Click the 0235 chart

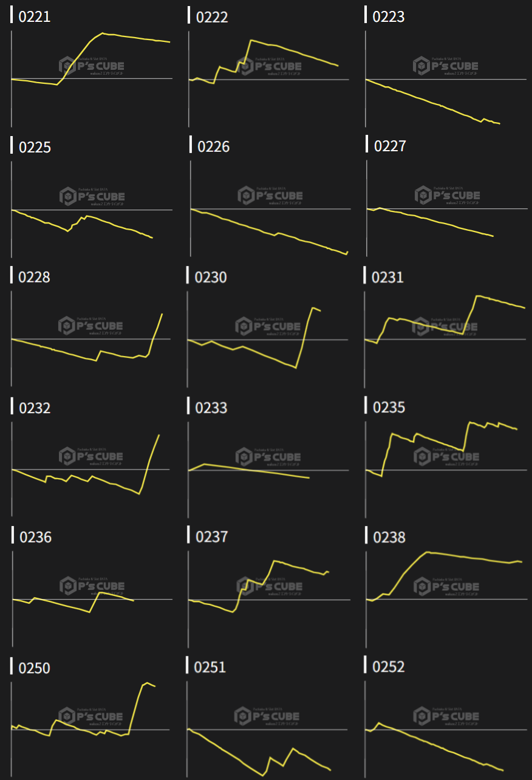(445, 468)
